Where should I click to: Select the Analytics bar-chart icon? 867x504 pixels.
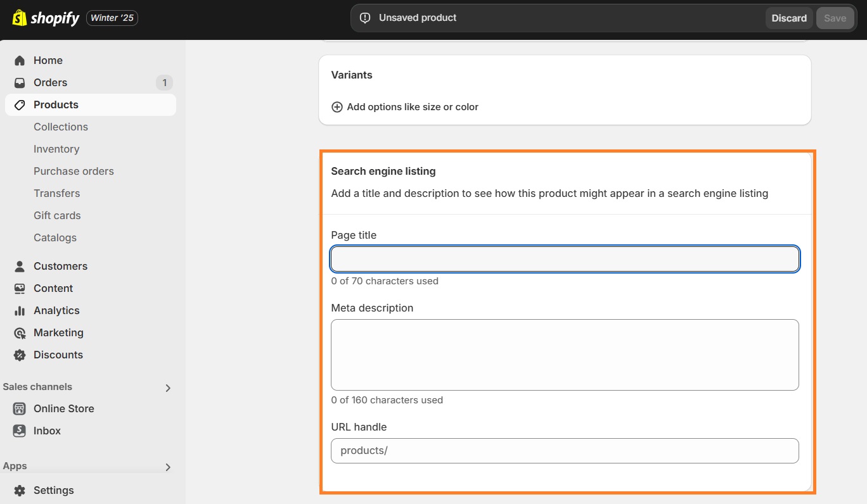pos(20,310)
